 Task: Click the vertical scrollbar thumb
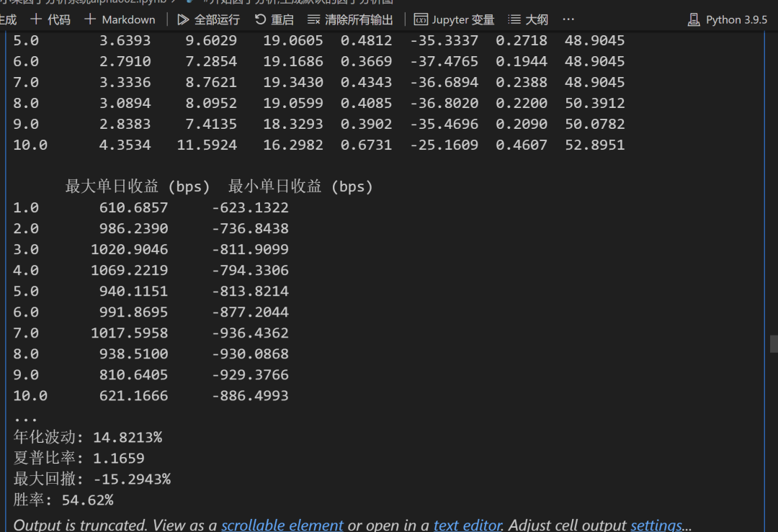tap(774, 344)
